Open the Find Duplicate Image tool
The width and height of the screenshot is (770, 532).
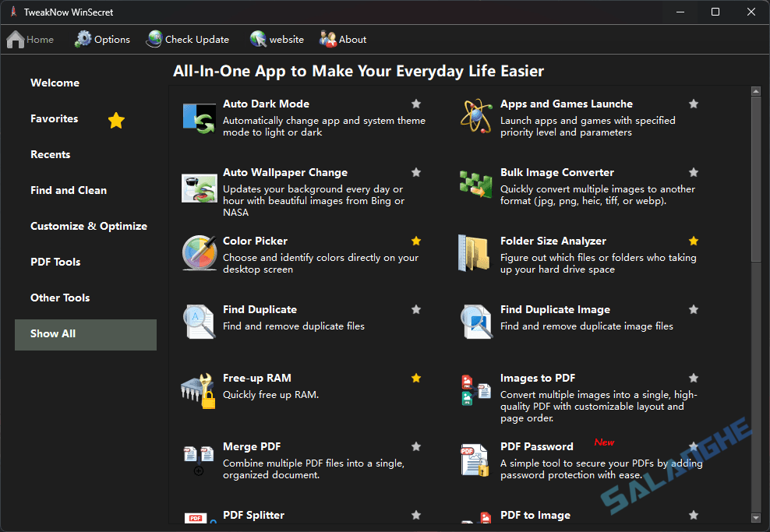(554, 309)
